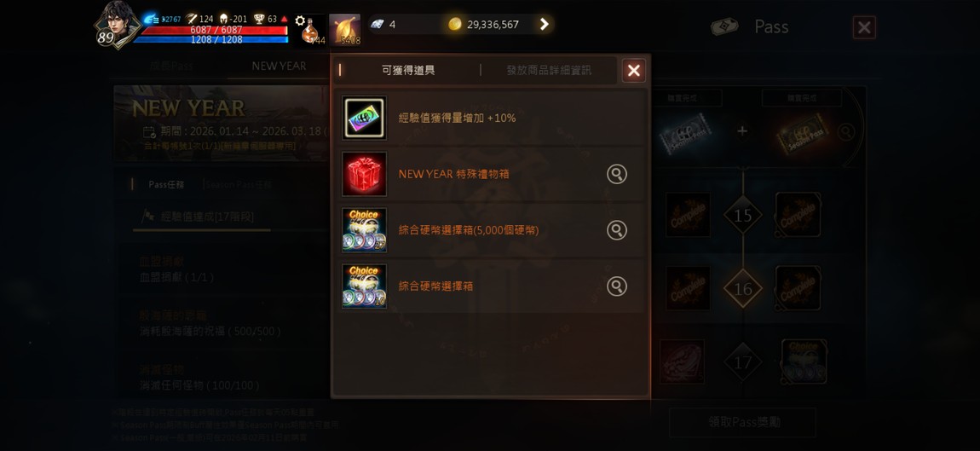
Task: Tap the golden feather item slot
Action: pyautogui.click(x=345, y=29)
